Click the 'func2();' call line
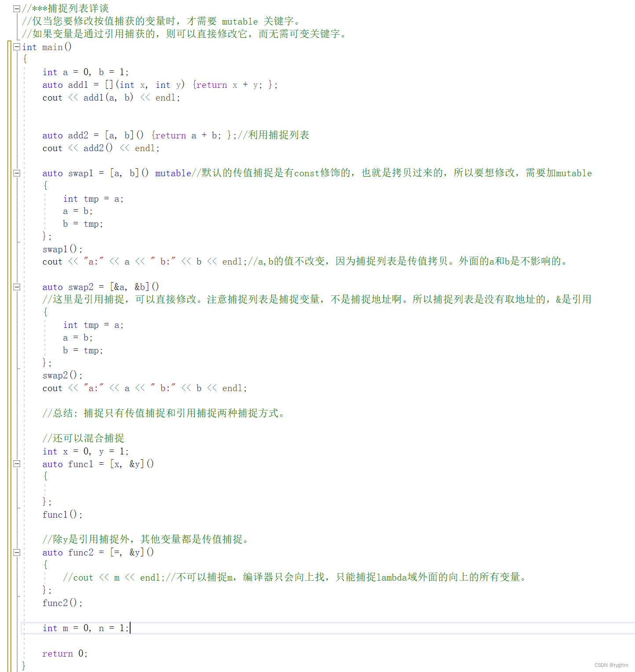 62,603
